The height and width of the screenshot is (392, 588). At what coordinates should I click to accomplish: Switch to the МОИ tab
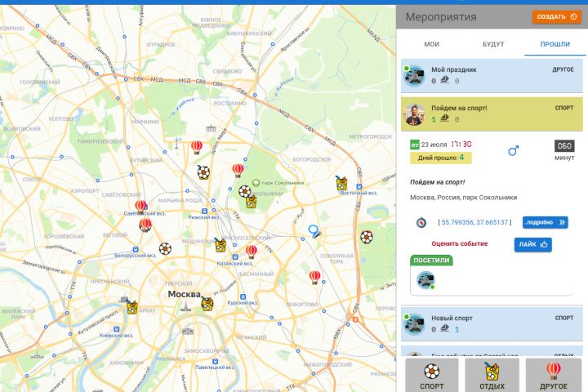click(x=431, y=44)
